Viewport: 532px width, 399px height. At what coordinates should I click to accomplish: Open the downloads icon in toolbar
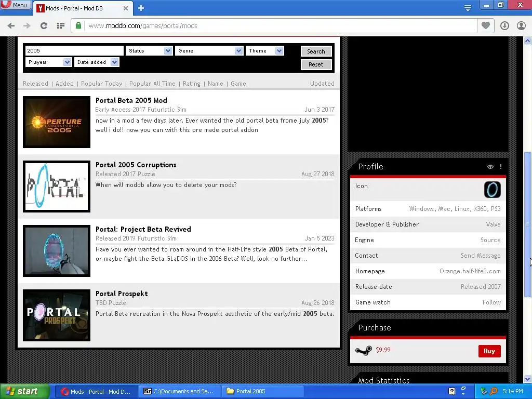pos(504,26)
